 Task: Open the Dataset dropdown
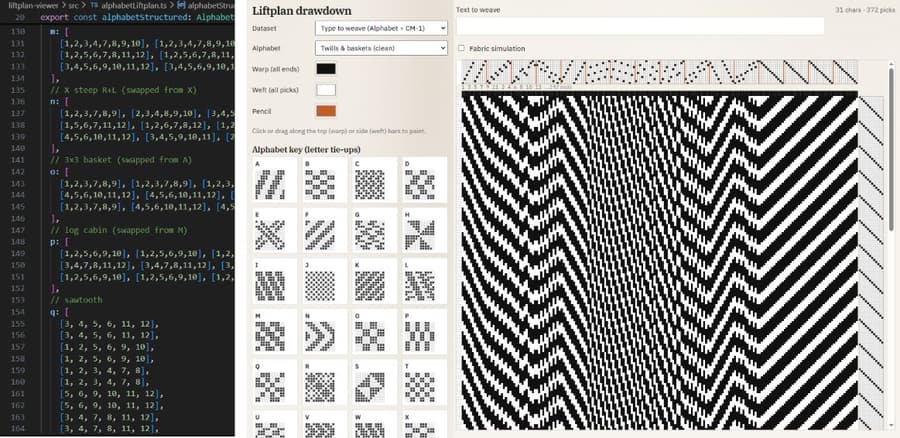click(381, 28)
